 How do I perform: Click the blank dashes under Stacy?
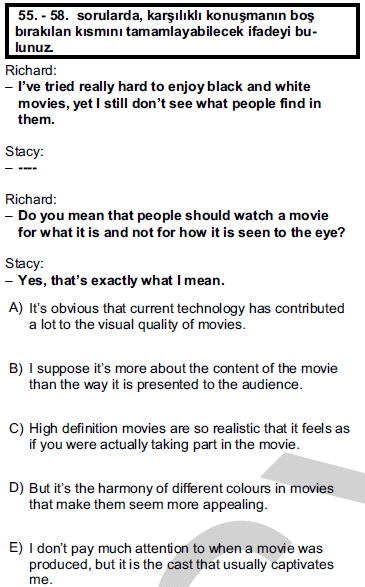[x=27, y=168]
